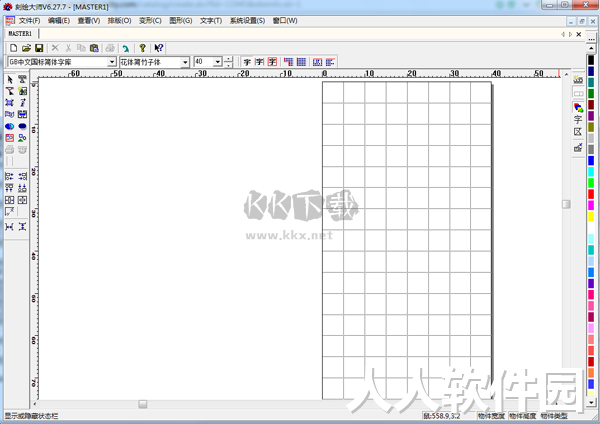Viewport: 600px width, 424px height.
Task: Save the document using the floppy disk icon
Action: [x=39, y=48]
